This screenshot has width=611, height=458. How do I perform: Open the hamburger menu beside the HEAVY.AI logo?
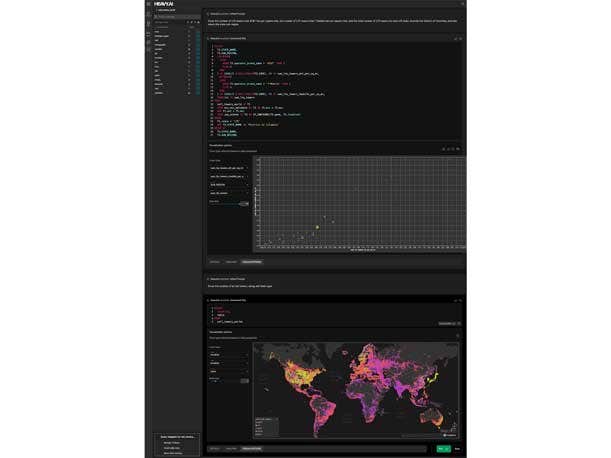(x=148, y=4)
